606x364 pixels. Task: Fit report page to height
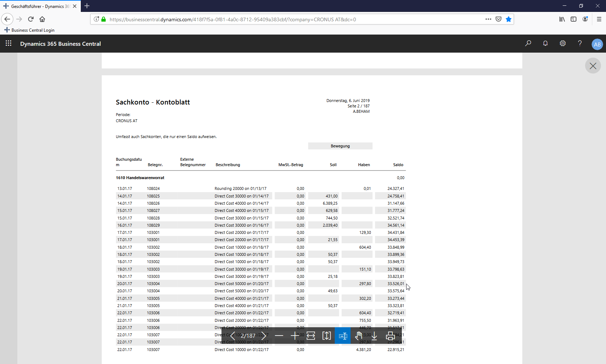pos(326,336)
